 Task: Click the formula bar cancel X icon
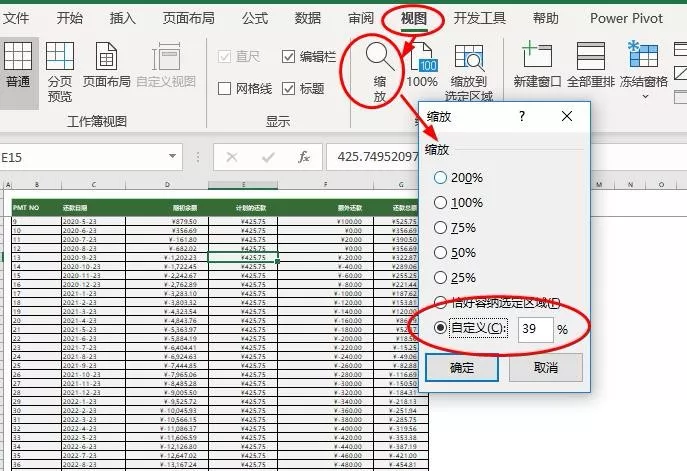[x=232, y=157]
